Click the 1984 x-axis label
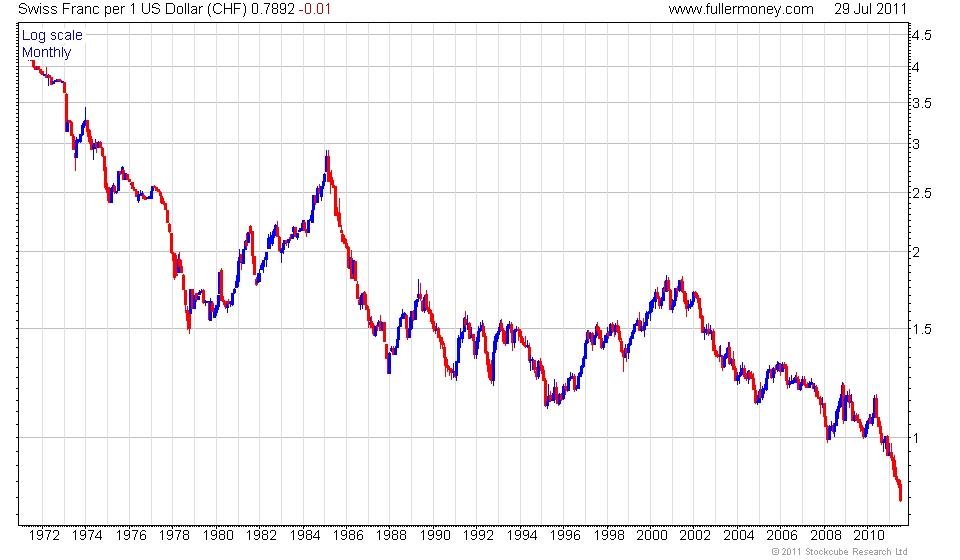Screen dimensions: 960x560 coord(305,535)
